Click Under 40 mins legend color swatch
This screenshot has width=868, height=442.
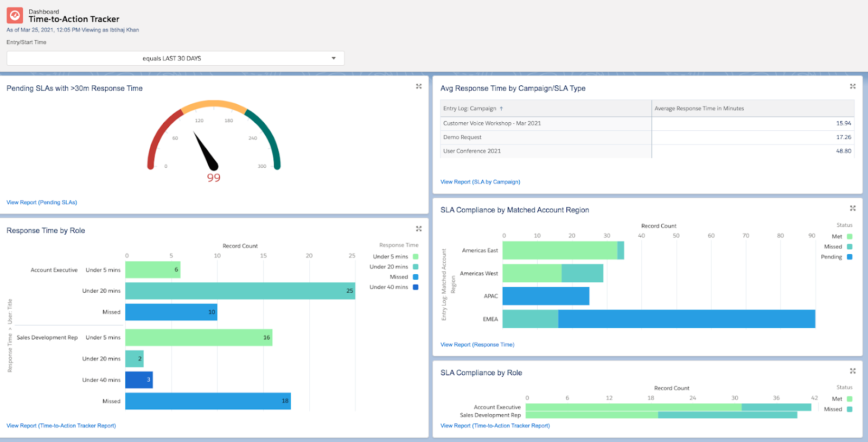(x=416, y=287)
